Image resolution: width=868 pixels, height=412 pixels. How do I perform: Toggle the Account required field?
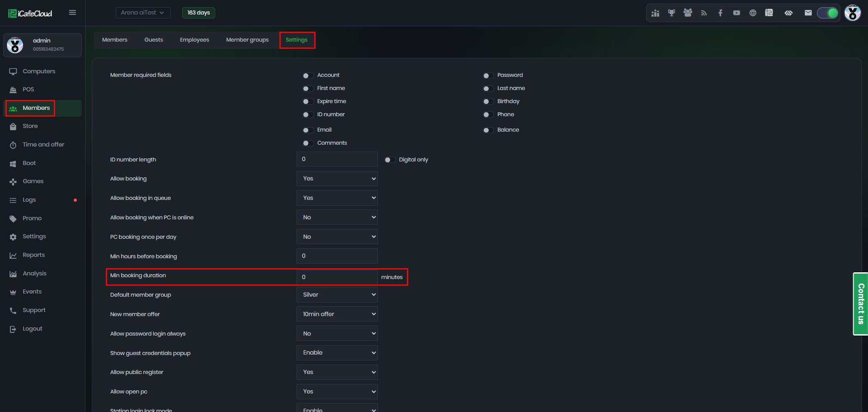point(308,76)
